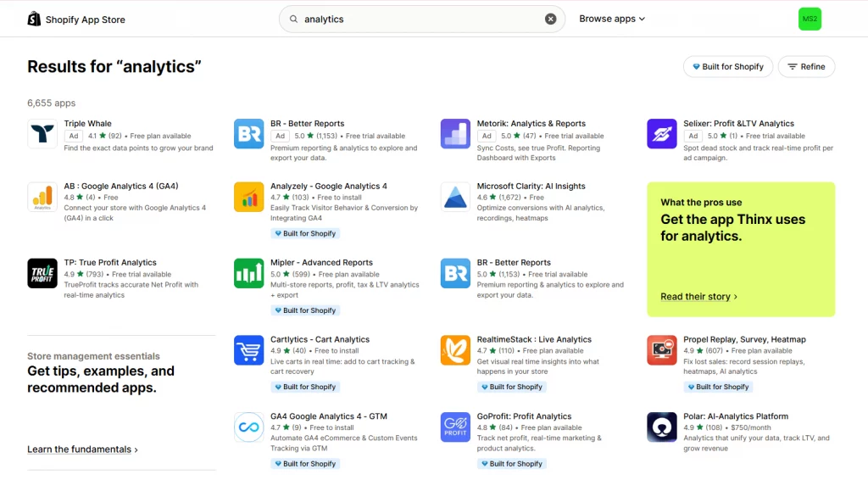Open GoProfit app icon
Viewport: 868px width, 480px height.
click(455, 427)
